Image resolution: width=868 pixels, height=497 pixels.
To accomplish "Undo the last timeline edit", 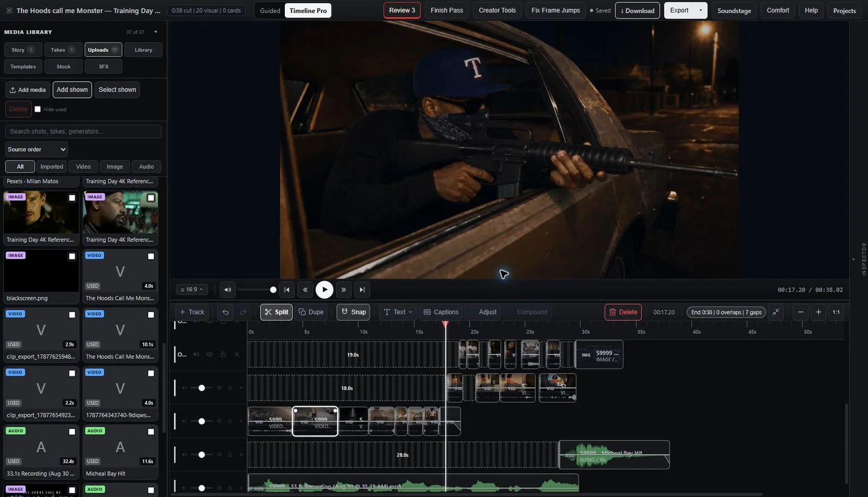I will [x=225, y=312].
